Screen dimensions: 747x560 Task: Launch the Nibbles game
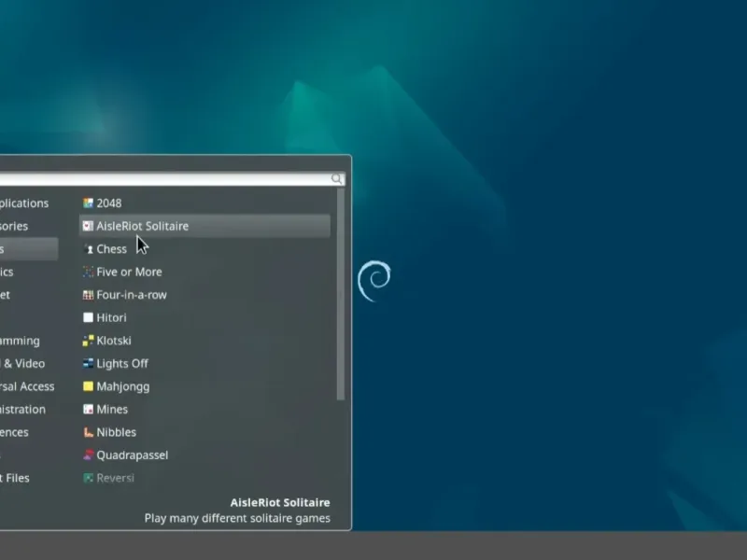(x=204, y=432)
